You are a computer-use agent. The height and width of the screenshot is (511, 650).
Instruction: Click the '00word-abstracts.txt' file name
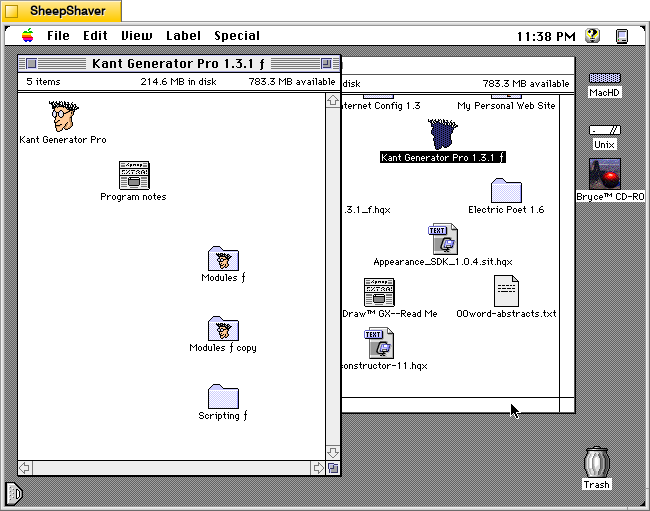(506, 314)
